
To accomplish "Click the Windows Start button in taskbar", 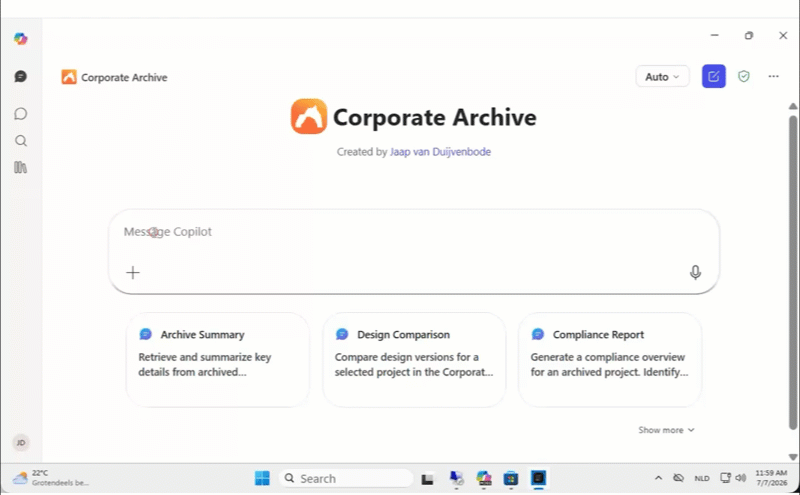I will (262, 478).
